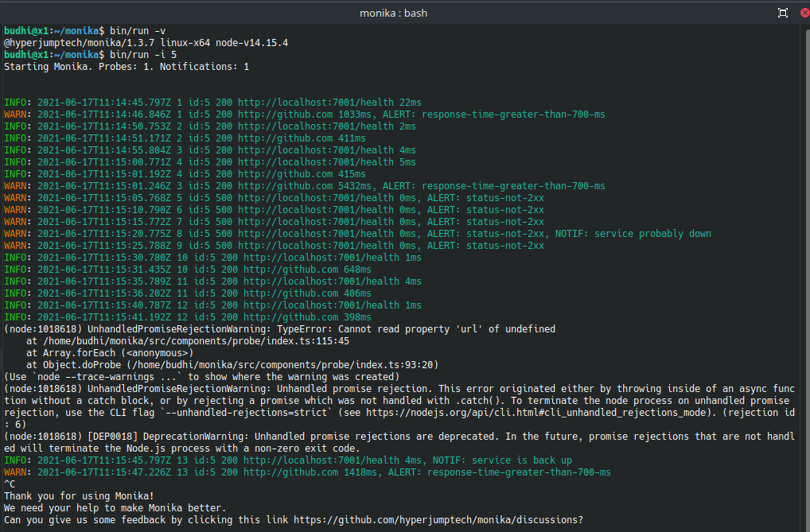Toggle fullscreen with the title bar icon
Viewport: 810px width, 532px height.
click(x=783, y=13)
